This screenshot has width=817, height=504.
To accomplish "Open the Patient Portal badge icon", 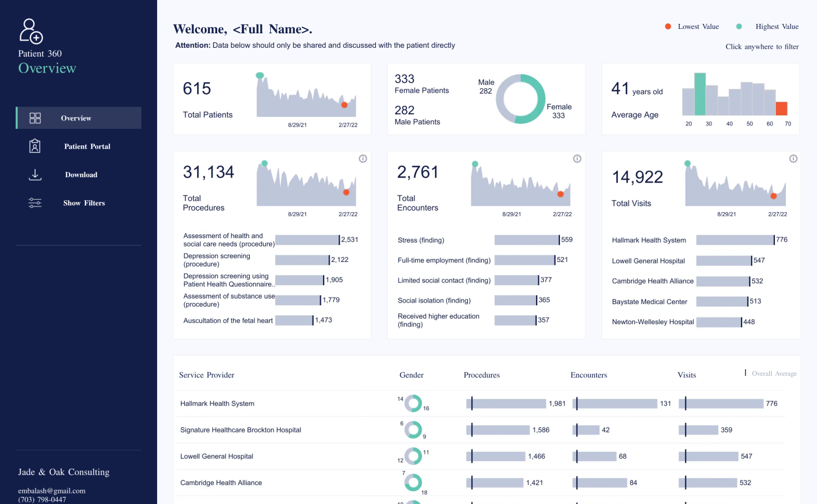I will click(35, 146).
